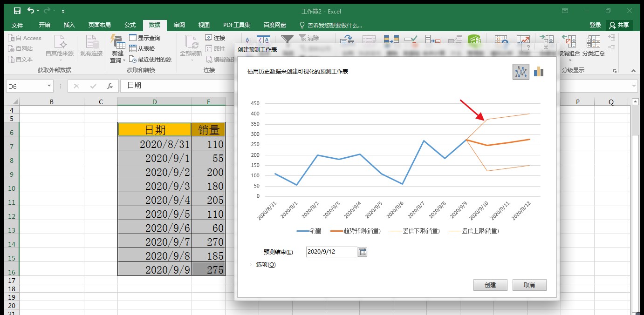Open the Undo history dropdown arrow
This screenshot has height=315, width=644.
[38, 11]
